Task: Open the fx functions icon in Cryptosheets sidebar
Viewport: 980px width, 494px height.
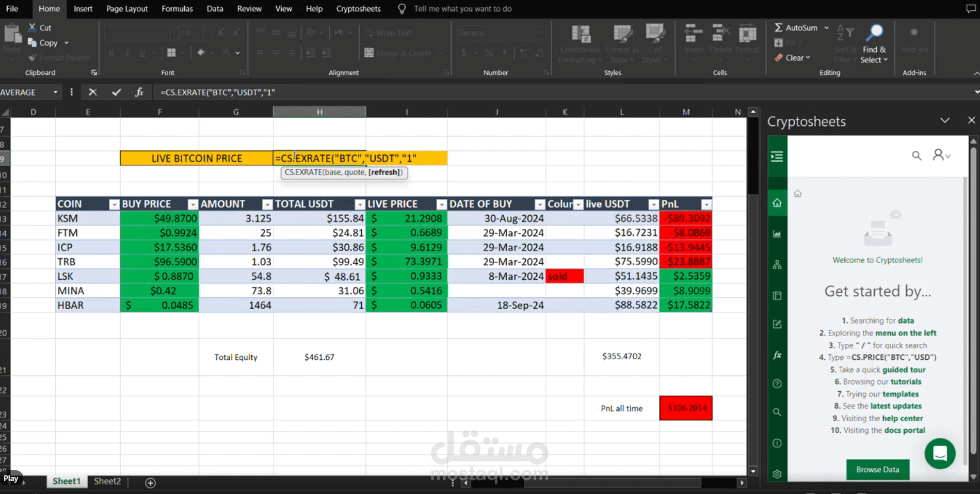Action: point(777,355)
